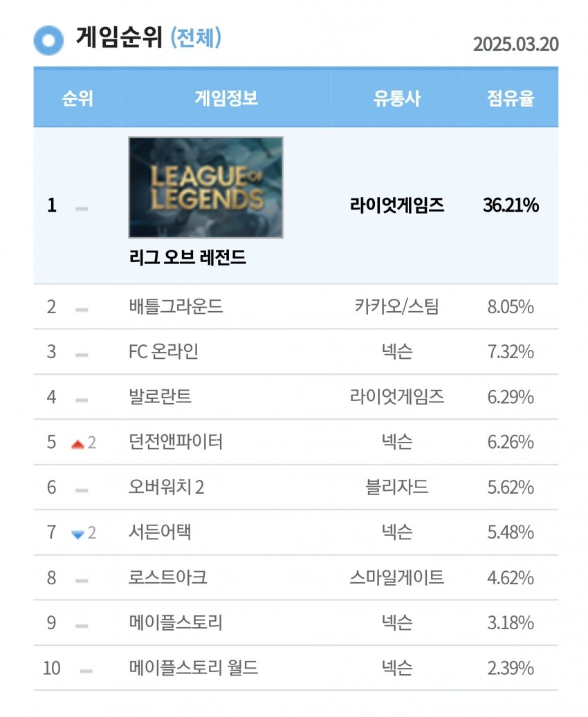Click the 카카오/스팀 publisher name
588x717 pixels.
[x=396, y=306]
